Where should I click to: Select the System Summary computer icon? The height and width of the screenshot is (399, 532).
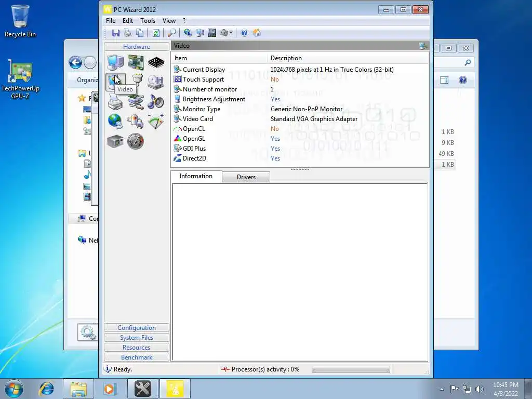coord(115,62)
